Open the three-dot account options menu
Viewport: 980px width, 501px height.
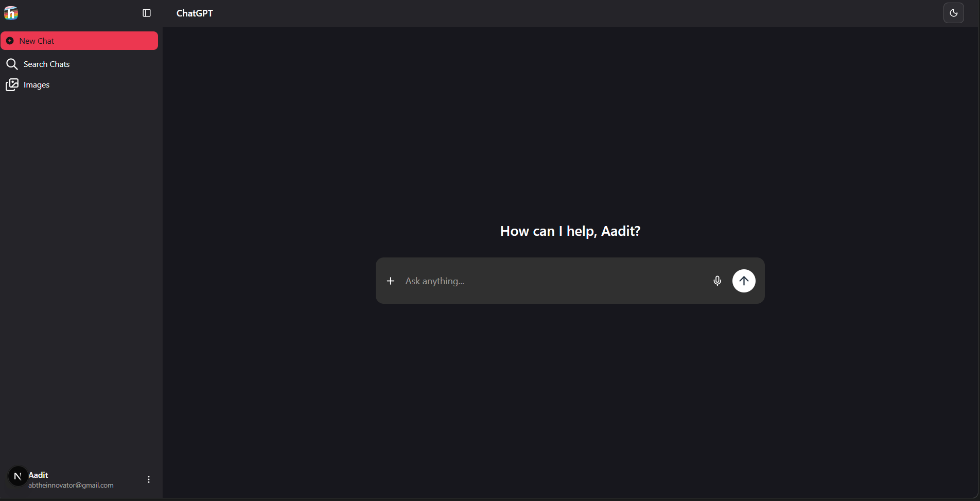pos(149,479)
